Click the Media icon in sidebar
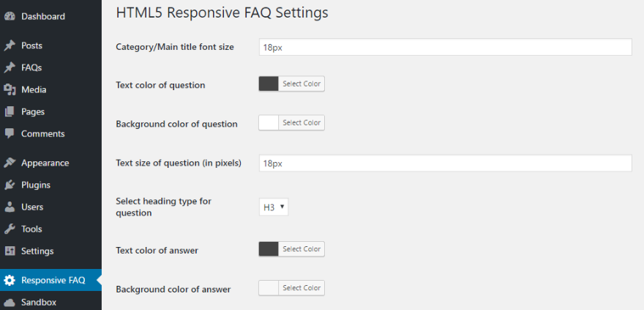 (10, 89)
